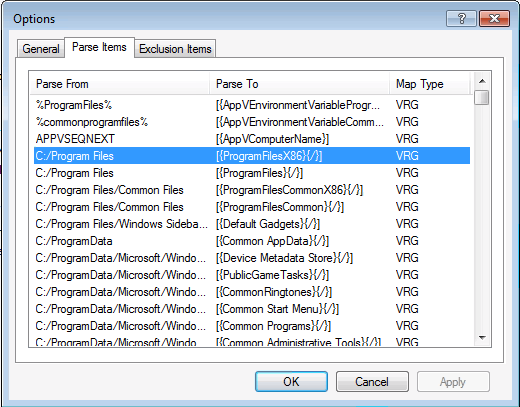The image size is (520, 407).
Task: Switch to the General tab
Action: pyautogui.click(x=41, y=49)
